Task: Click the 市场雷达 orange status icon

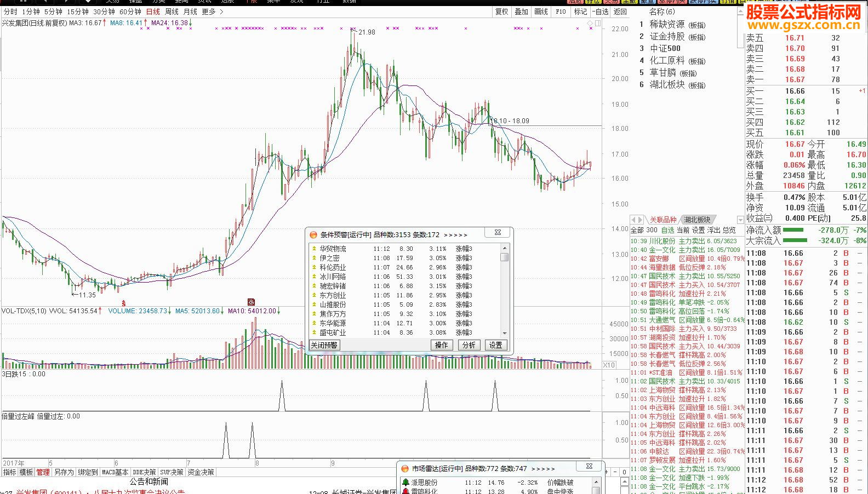Action: pyautogui.click(x=405, y=469)
